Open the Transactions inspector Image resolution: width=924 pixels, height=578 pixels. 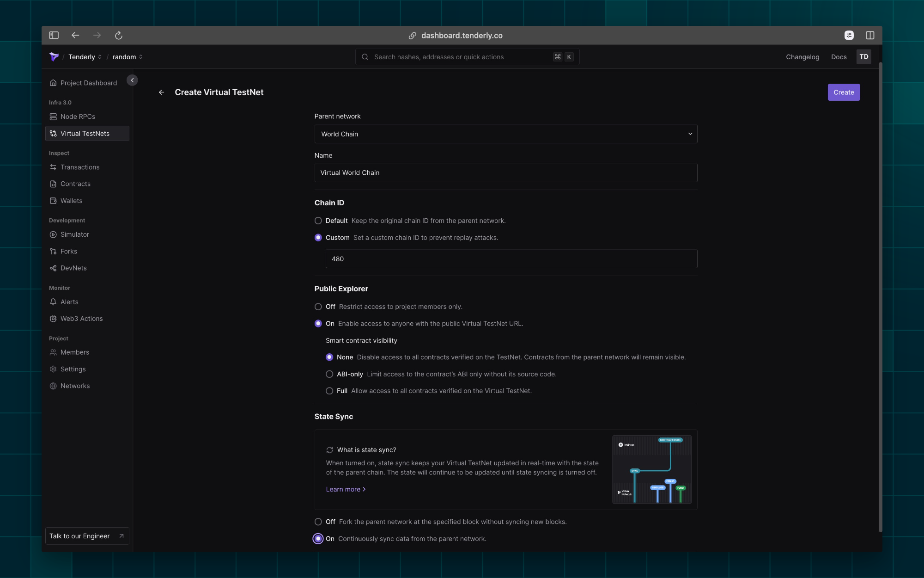[79, 167]
